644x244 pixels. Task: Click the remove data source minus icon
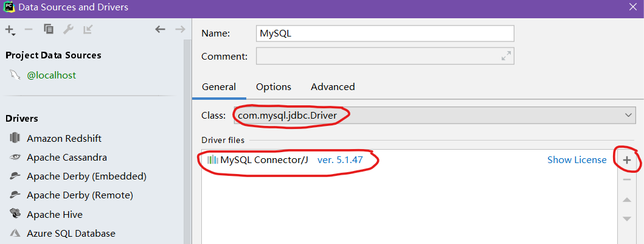(29, 29)
